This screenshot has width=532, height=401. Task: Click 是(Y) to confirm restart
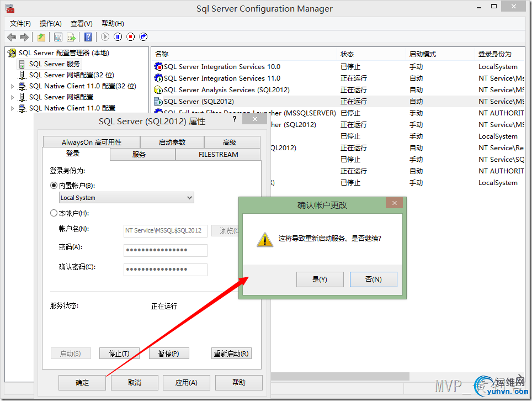pos(320,279)
